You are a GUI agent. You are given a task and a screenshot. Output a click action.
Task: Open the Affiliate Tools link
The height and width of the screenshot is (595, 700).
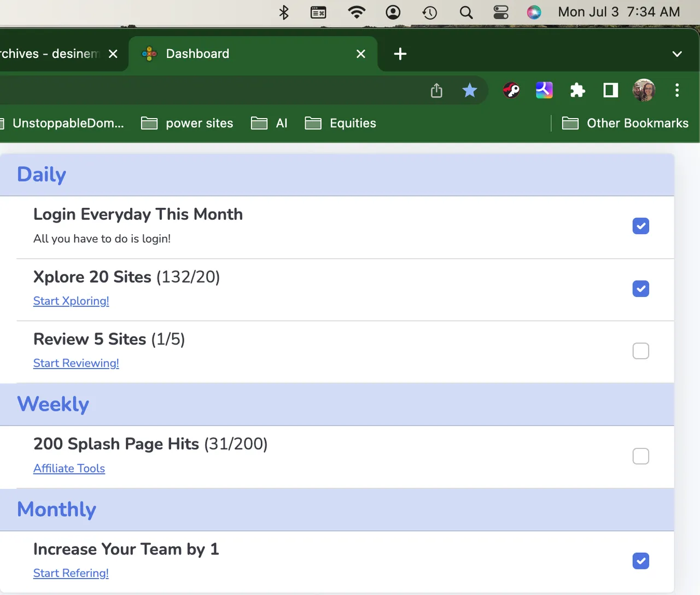[x=69, y=468]
